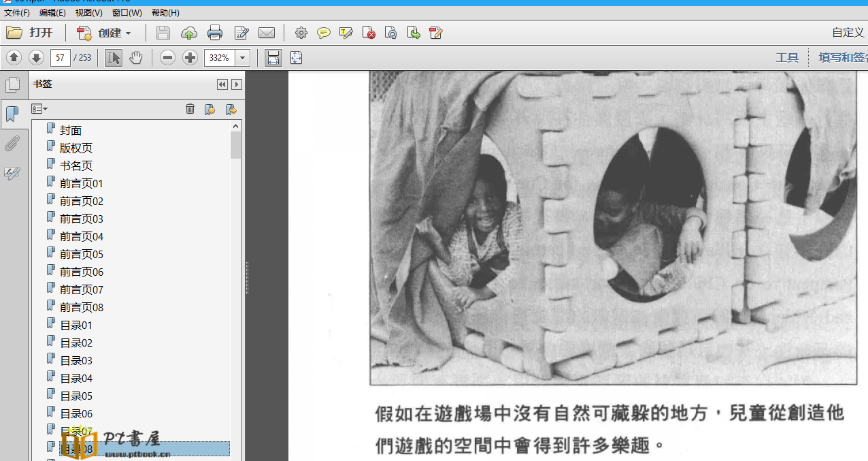
Task: Click the Bookmarks panel icon in sidebar
Action: [x=12, y=114]
